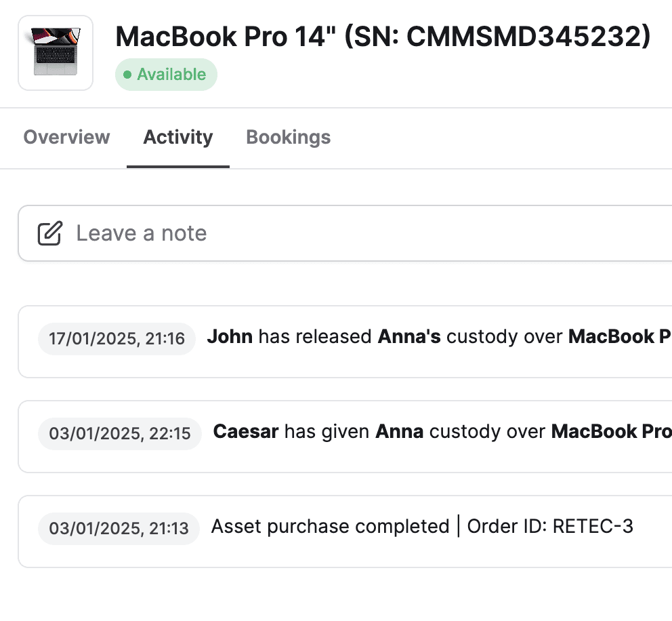
Task: Click the MacBook Pro 14" asset title
Action: (383, 37)
